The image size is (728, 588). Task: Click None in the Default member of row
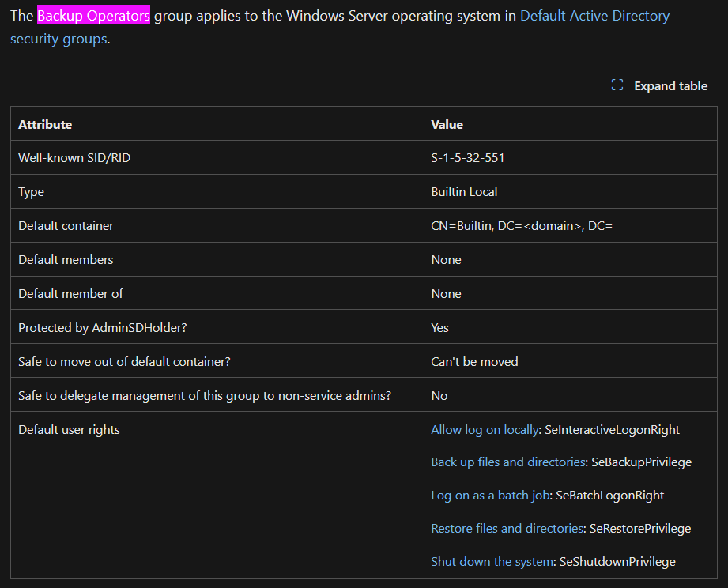point(446,294)
